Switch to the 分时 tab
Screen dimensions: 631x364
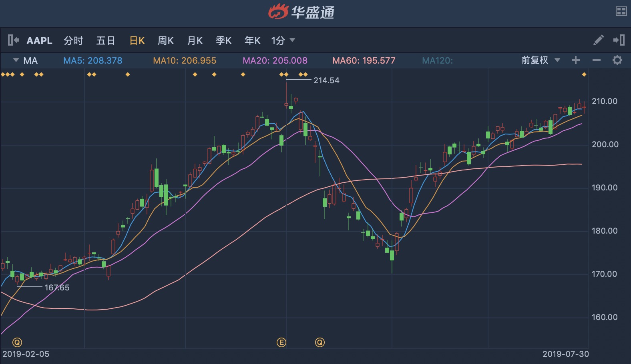(x=73, y=40)
